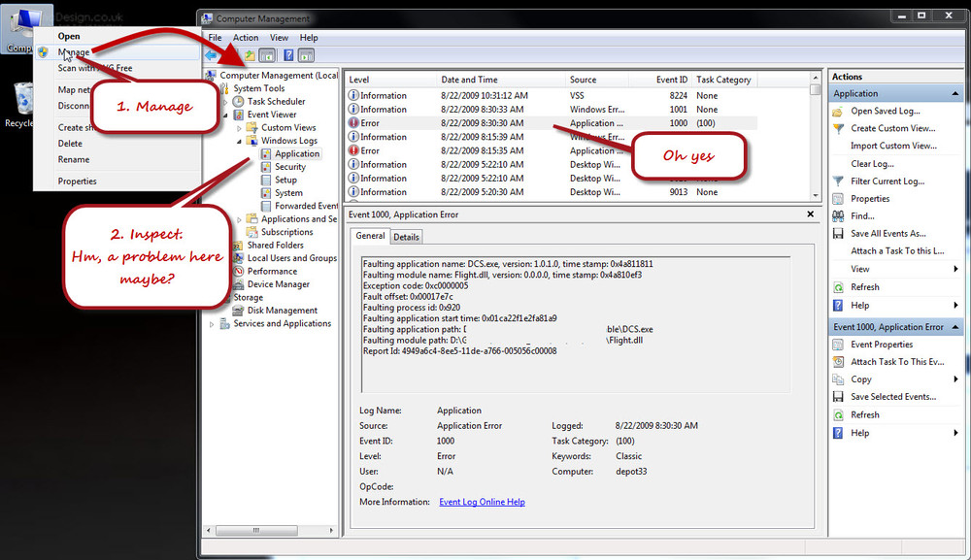
Task: Click Find binoculars action
Action: tap(862, 215)
